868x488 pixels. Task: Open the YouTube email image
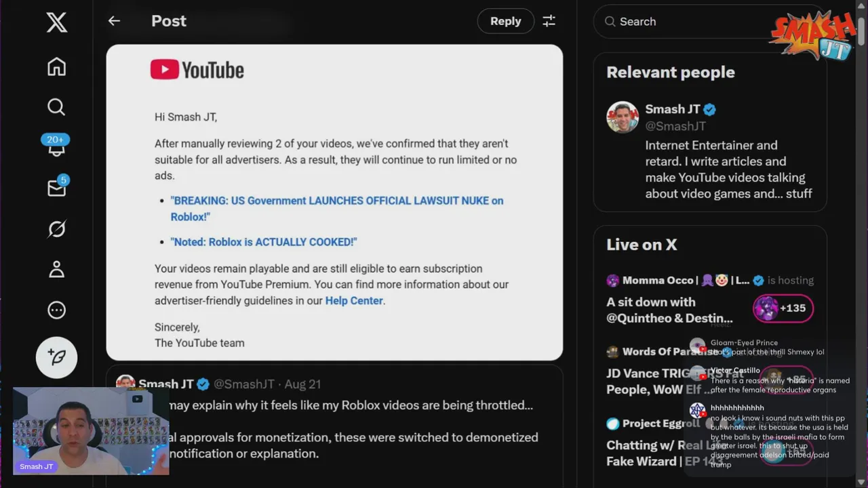pos(334,202)
